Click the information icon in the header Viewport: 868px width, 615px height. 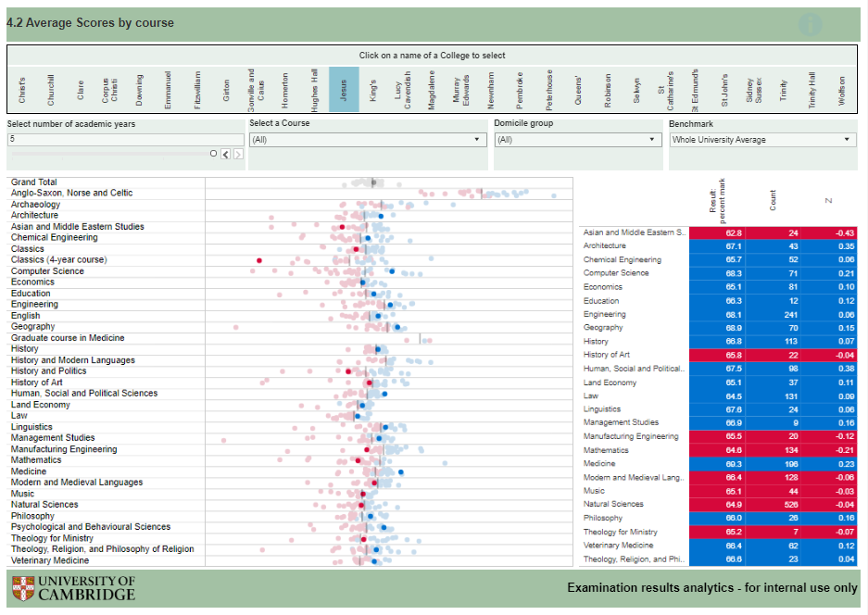tap(811, 24)
